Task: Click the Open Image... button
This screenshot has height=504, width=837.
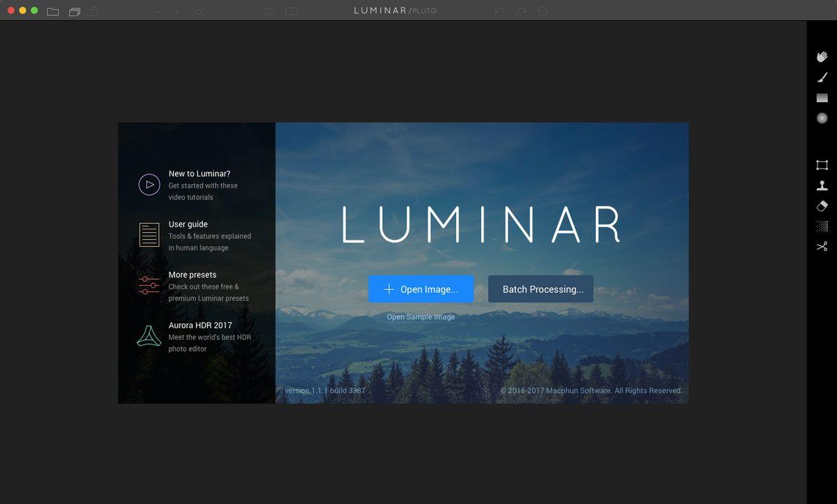Action: tap(421, 289)
